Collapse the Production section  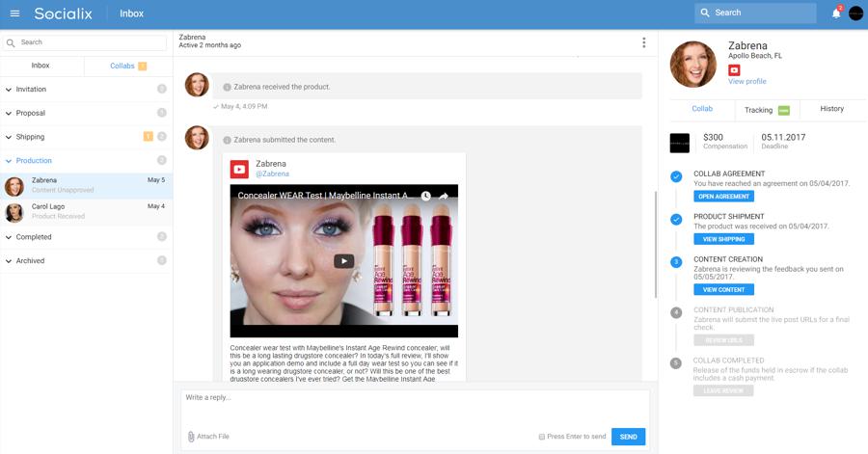pos(87,160)
